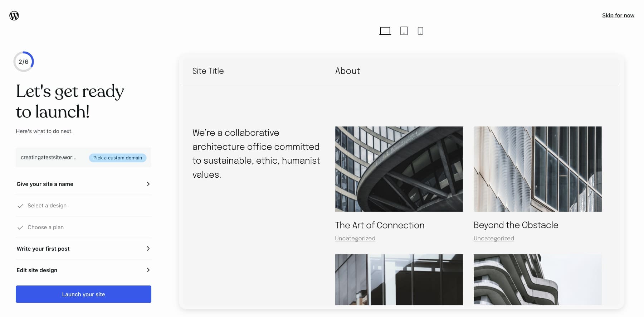Open Edit site design step
The image size is (644, 317).
pos(83,270)
